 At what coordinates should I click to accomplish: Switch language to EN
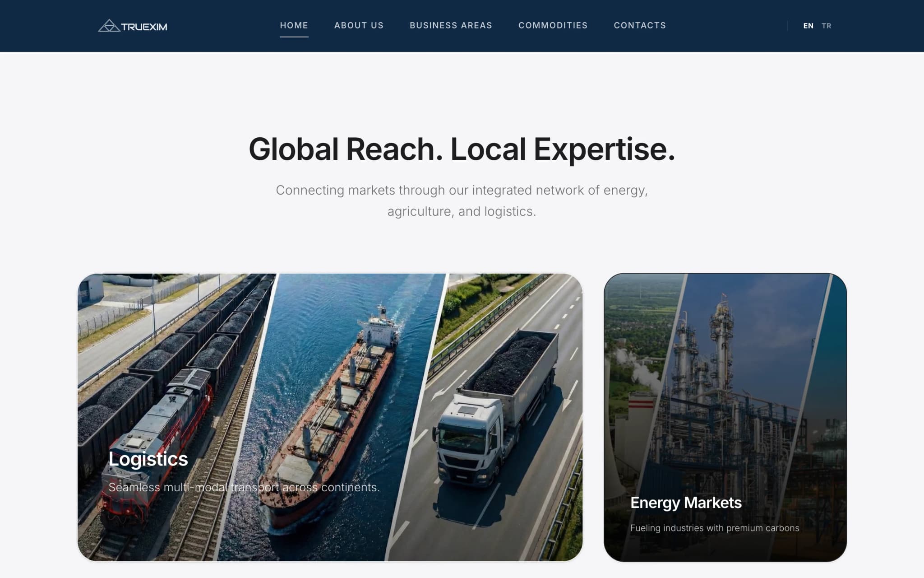[808, 26]
